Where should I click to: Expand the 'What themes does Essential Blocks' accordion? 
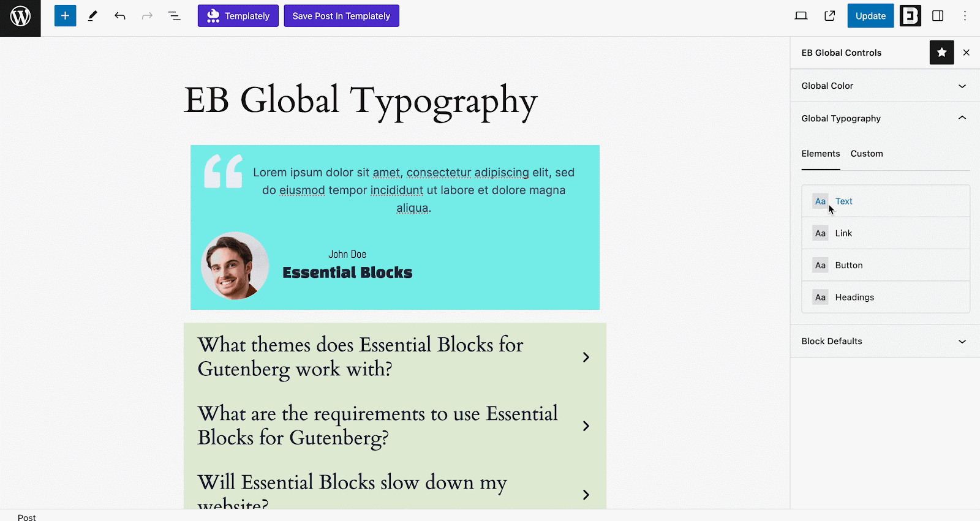point(586,357)
